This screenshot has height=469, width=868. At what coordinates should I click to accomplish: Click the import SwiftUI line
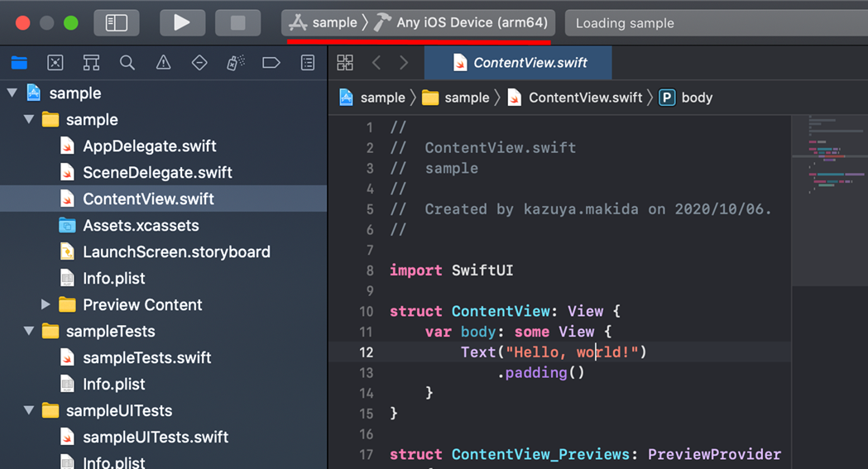pyautogui.click(x=451, y=270)
